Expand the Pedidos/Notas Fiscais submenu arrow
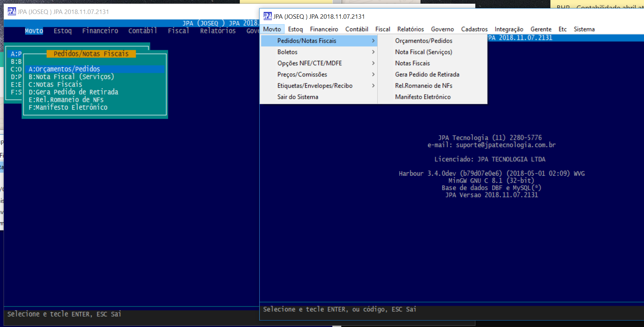The height and width of the screenshot is (327, 644). (373, 40)
